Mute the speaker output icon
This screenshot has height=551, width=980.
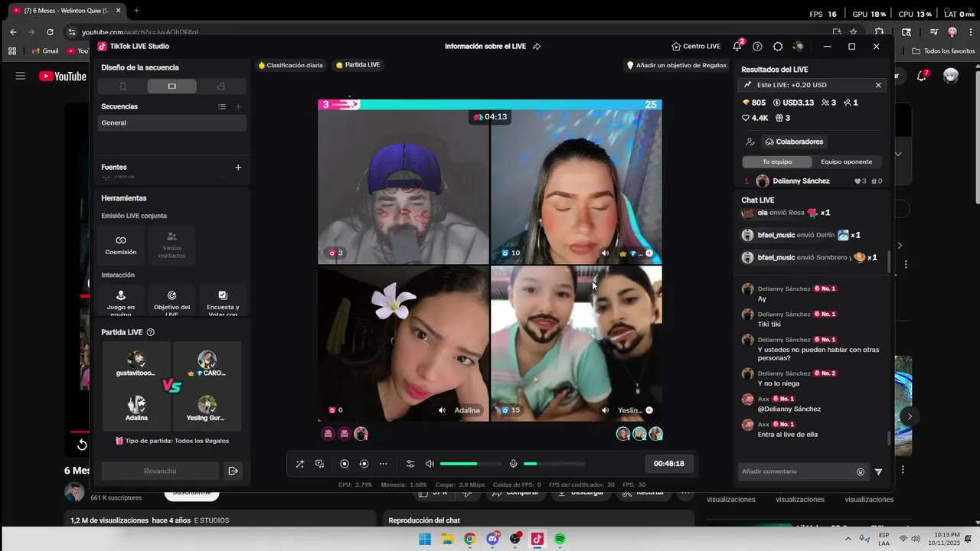point(430,464)
